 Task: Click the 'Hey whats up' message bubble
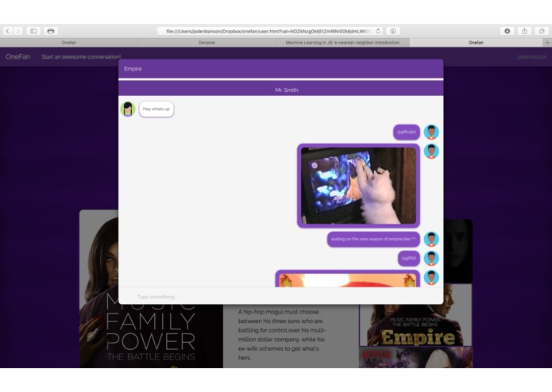coord(156,109)
